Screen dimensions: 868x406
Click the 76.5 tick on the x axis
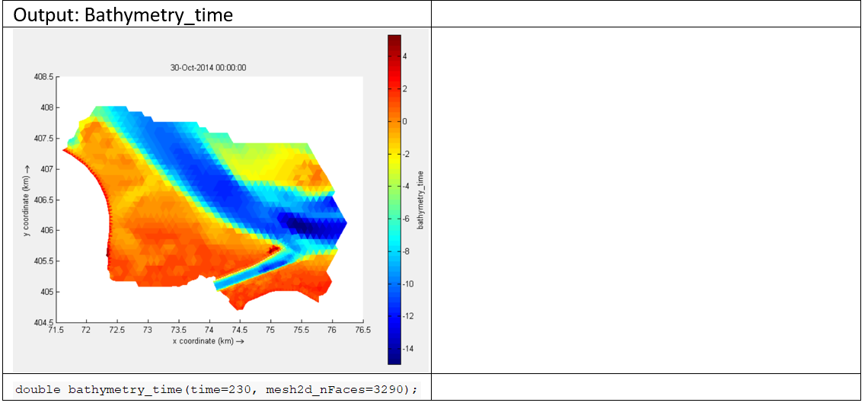[x=362, y=331]
